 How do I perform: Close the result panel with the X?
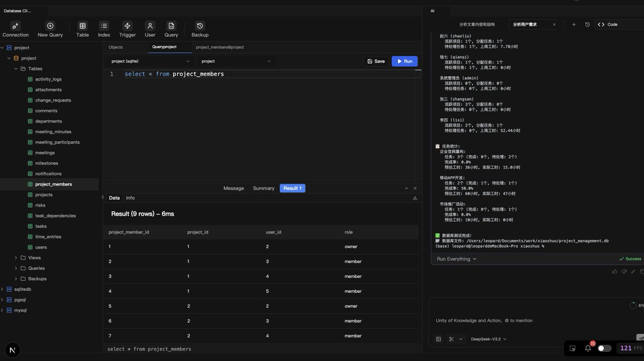coord(415,189)
